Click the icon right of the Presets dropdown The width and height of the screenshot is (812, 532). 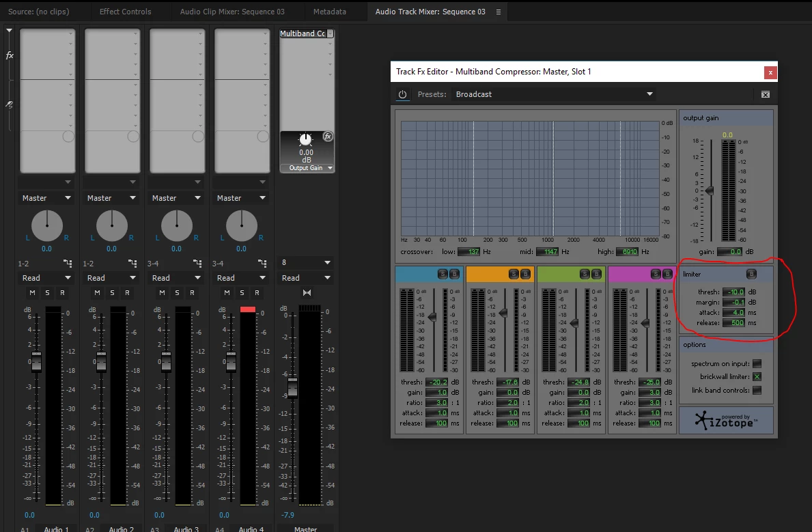pos(766,94)
